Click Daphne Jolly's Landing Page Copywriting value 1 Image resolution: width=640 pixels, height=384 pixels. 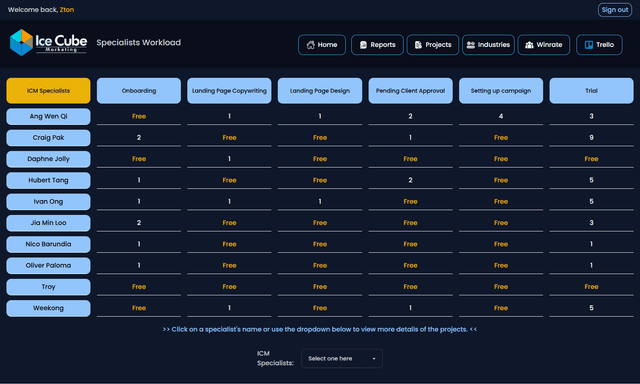pyautogui.click(x=229, y=159)
